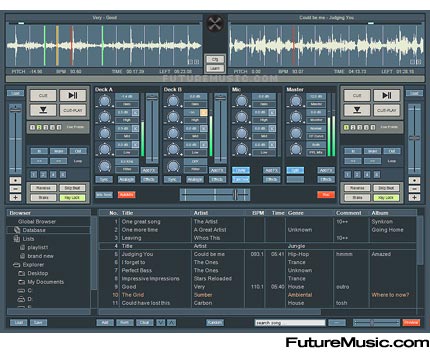Click the orange Preview button
This screenshot has height=360, width=430.
pos(411,323)
